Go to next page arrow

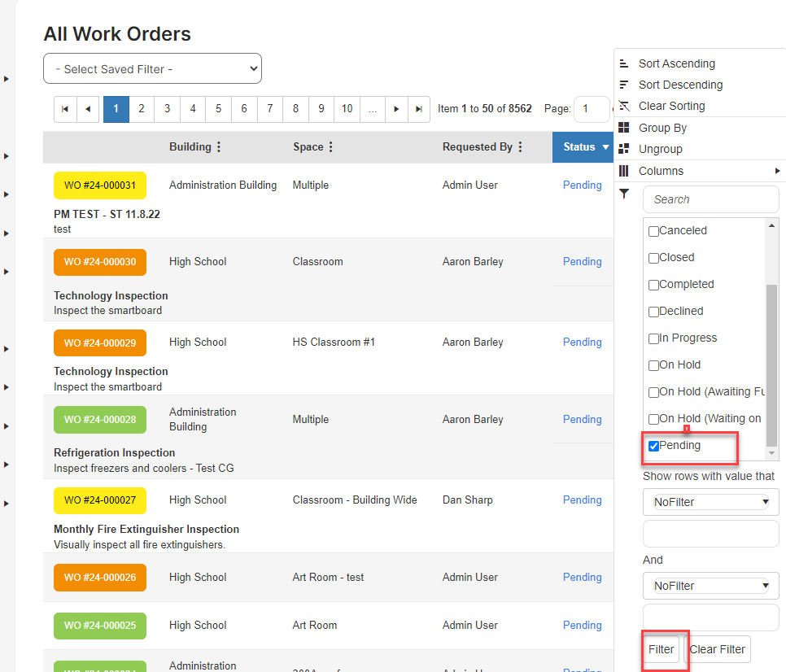pos(396,109)
